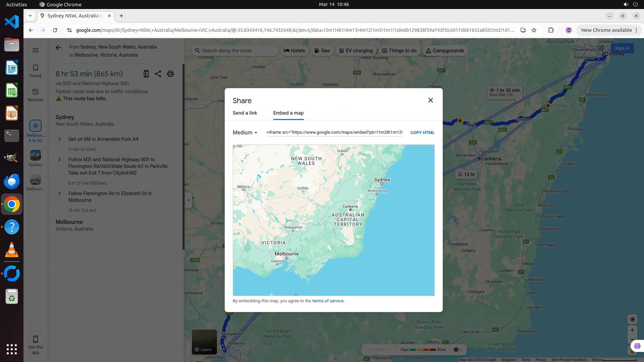Collapse the side panel arrow
Screen dimensions: 644x362
pyautogui.click(x=188, y=200)
